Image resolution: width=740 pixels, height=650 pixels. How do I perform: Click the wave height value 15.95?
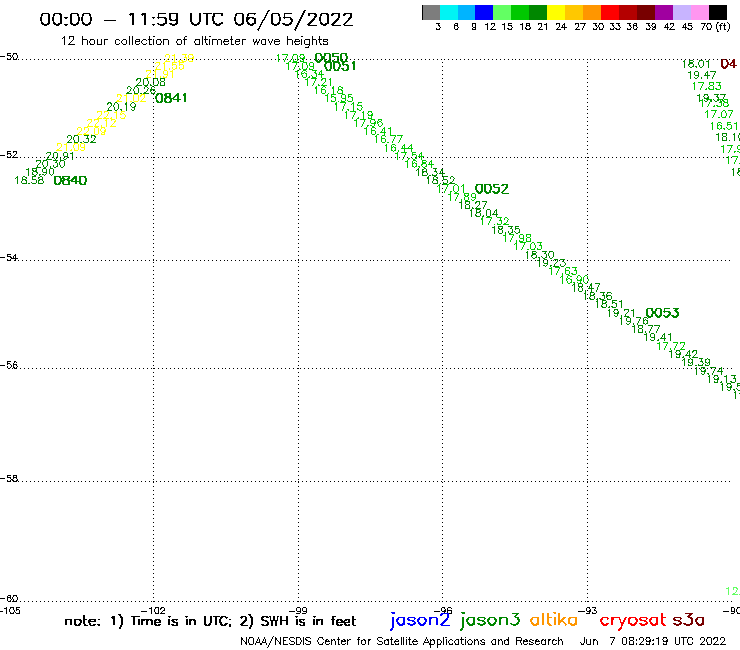[339, 98]
